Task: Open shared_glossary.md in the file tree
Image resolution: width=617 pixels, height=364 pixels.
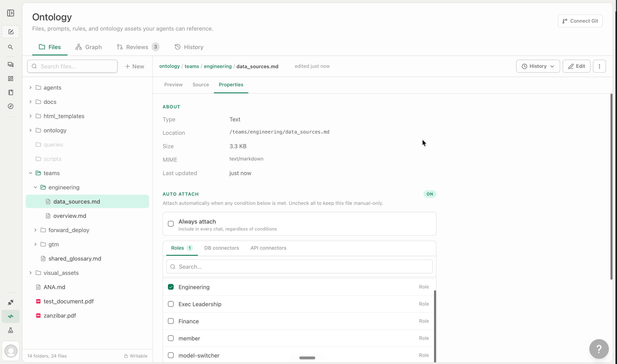Action: coord(87,259)
